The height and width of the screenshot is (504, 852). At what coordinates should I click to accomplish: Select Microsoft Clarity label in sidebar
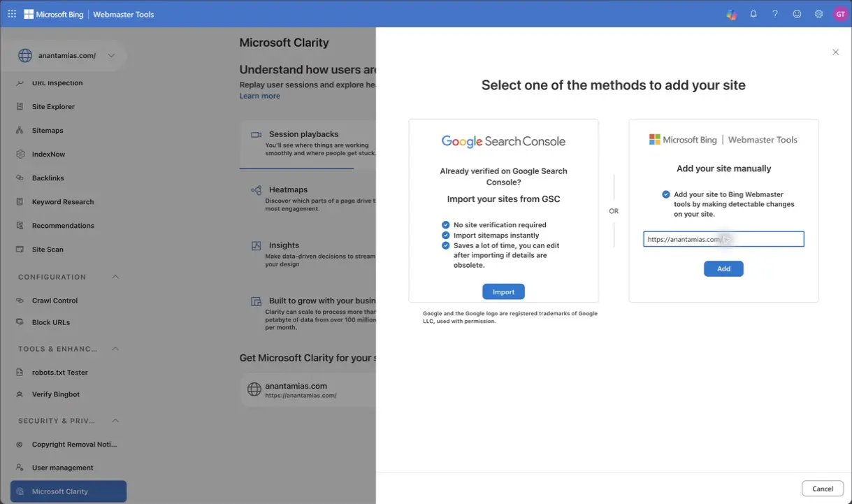pos(60,491)
